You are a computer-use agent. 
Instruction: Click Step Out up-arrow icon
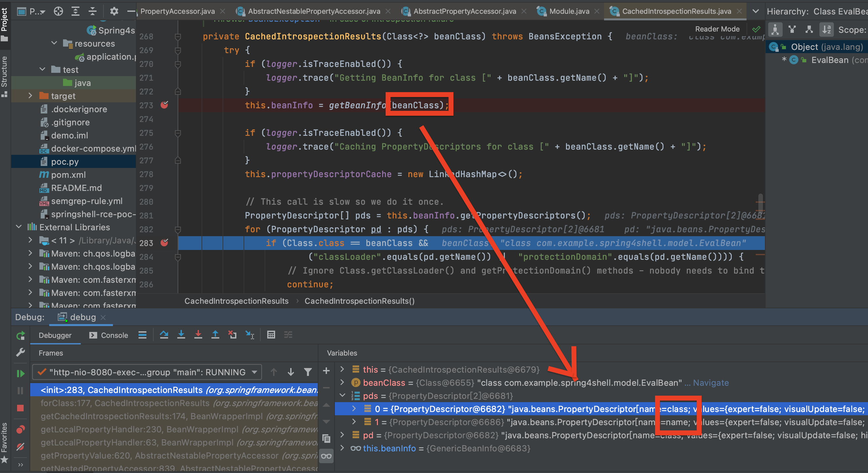(x=215, y=335)
